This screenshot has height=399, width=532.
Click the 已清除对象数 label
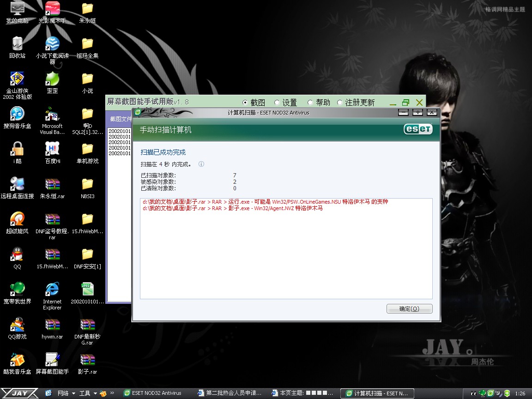point(158,188)
